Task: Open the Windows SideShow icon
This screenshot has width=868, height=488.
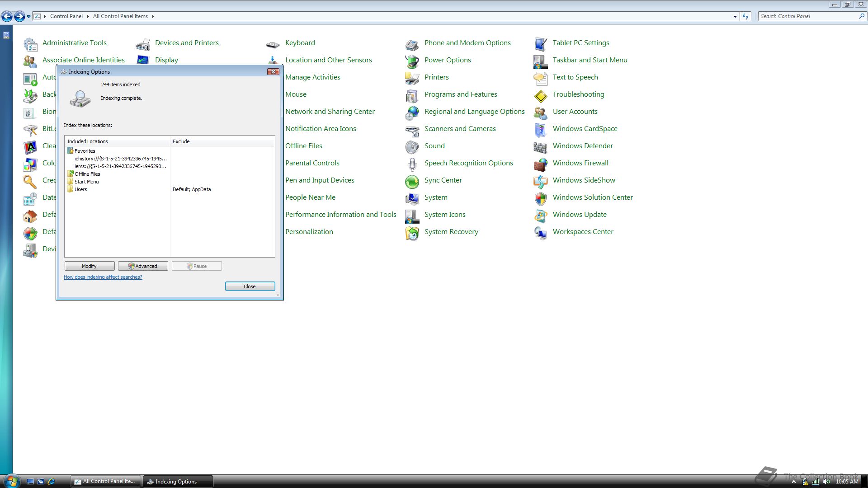Action: click(x=540, y=182)
